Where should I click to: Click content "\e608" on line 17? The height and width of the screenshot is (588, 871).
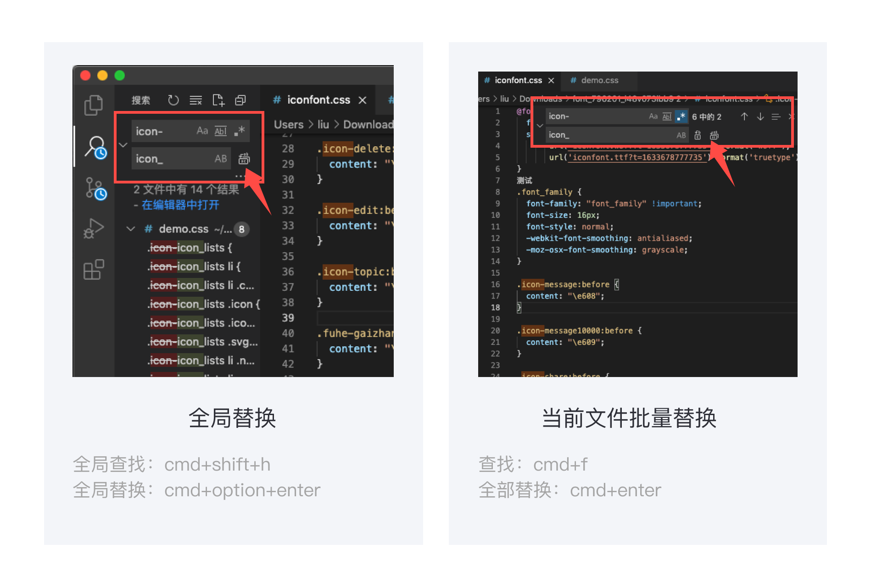tap(565, 296)
